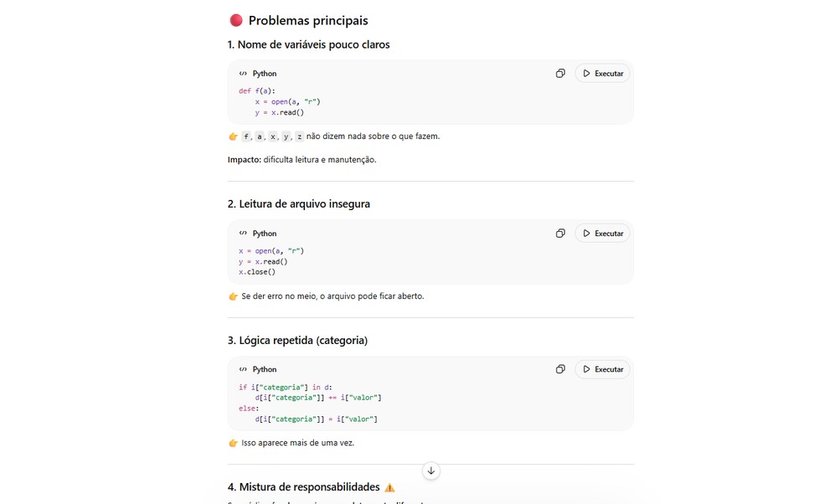Copy code from the first Python block
Image resolution: width=824 pixels, height=504 pixels.
pyautogui.click(x=560, y=73)
